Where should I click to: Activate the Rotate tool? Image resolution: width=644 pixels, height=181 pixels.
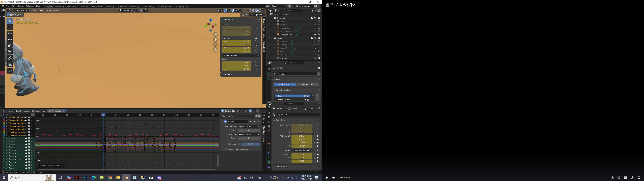tap(10, 40)
